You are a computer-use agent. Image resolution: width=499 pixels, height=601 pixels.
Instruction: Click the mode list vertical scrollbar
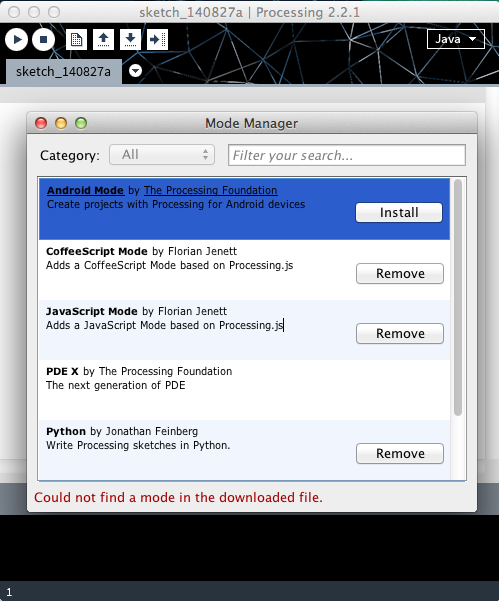pyautogui.click(x=458, y=297)
